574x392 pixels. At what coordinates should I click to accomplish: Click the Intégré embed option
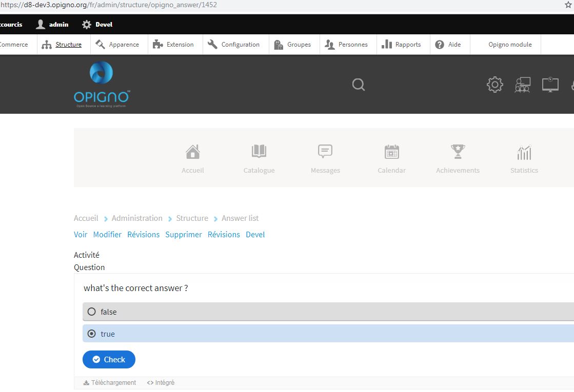[x=161, y=382]
